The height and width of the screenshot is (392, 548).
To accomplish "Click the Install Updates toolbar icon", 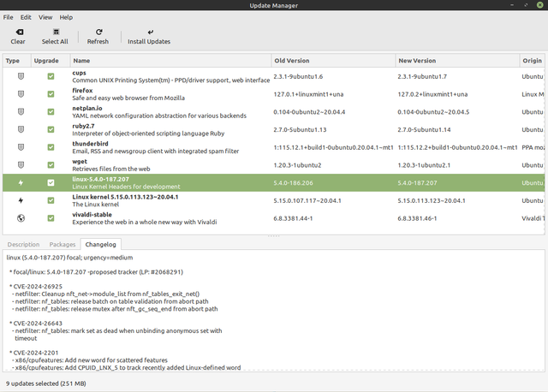I will click(151, 33).
